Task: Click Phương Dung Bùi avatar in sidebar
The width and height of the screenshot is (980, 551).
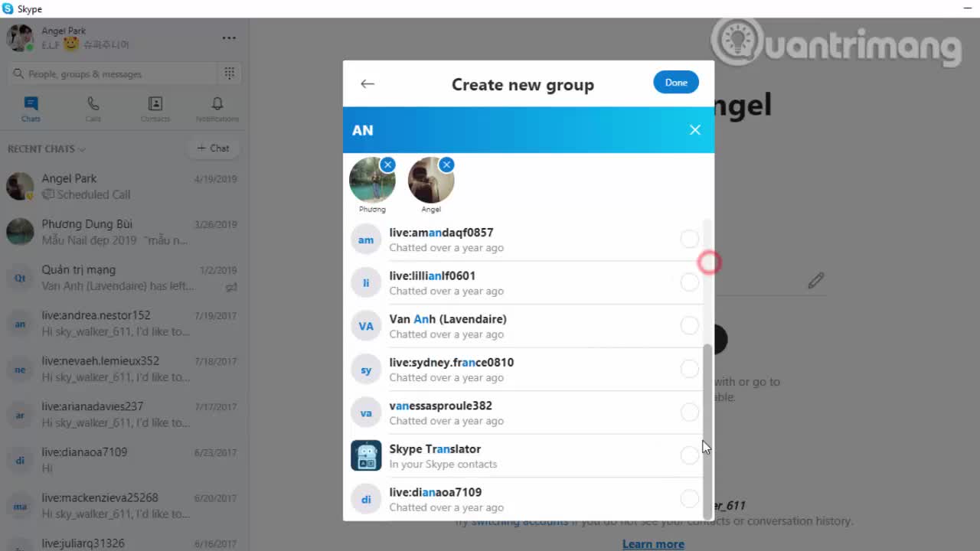Action: 20,232
